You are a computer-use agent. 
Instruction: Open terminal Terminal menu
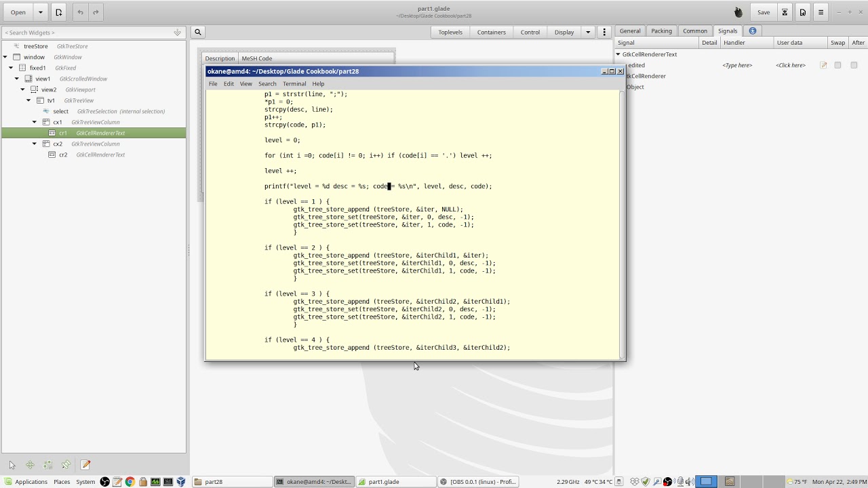point(294,83)
